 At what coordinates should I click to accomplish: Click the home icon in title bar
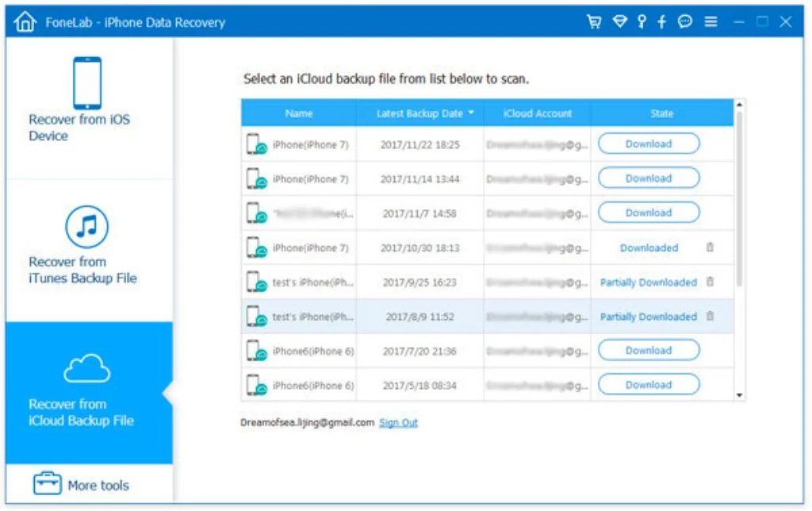click(25, 21)
